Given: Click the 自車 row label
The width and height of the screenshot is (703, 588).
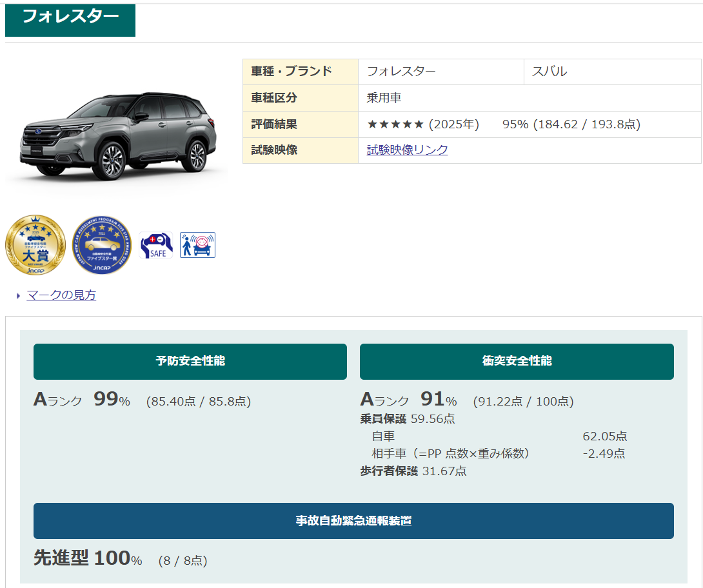Looking at the screenshot, I should point(383,436).
